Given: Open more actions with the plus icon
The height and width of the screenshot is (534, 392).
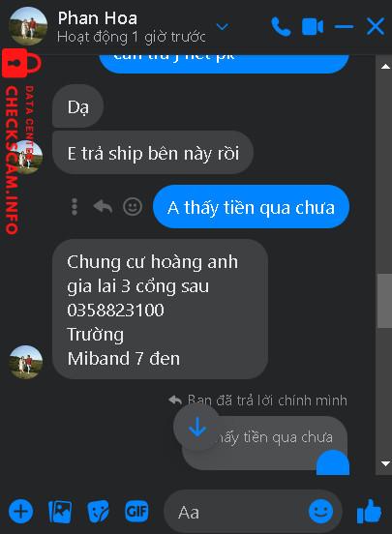Looking at the screenshot, I should 20,512.
